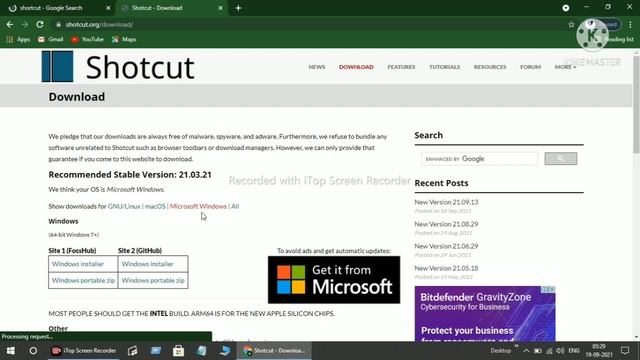Open the Bitdefender GravityZone ad
Viewport: 640px width, 360px height.
(485, 313)
